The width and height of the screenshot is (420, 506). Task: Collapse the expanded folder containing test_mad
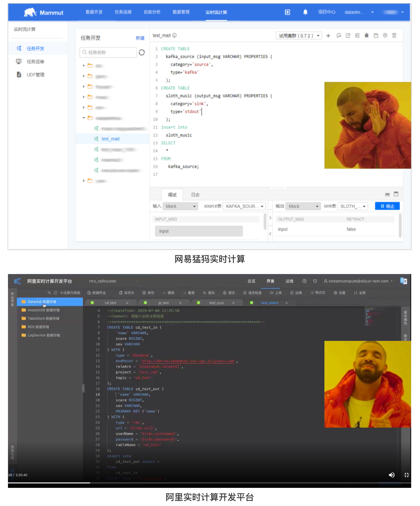pos(84,118)
